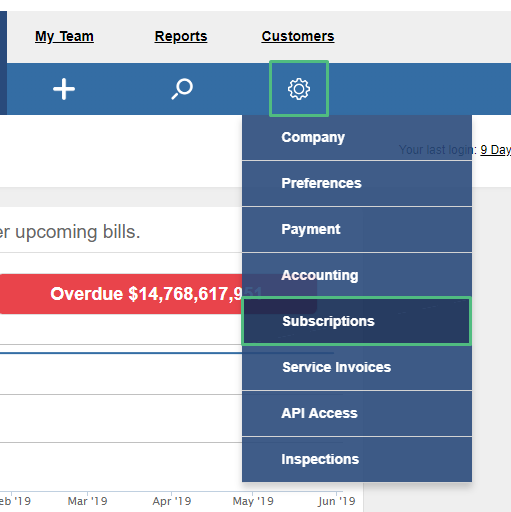Viewport: 511px width, 512px height.
Task: Click the Apr '19 chart axis label
Action: [172, 501]
